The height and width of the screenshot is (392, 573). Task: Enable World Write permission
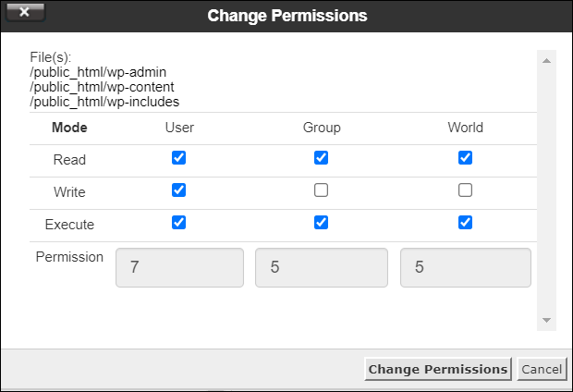pyautogui.click(x=466, y=190)
